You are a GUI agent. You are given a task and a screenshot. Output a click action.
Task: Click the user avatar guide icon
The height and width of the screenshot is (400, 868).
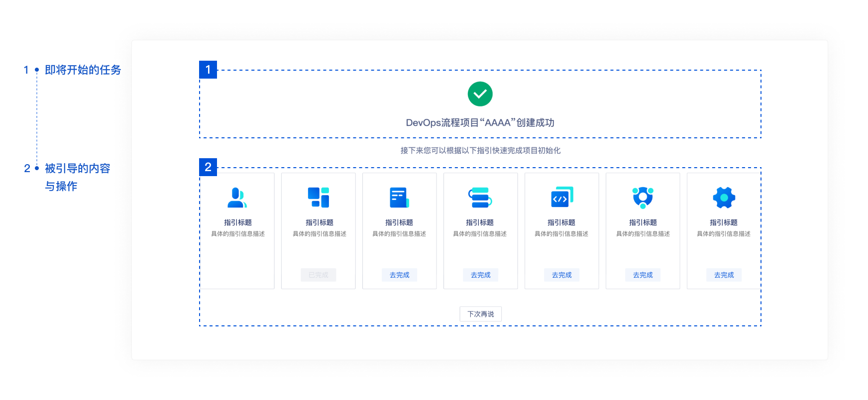[237, 198]
